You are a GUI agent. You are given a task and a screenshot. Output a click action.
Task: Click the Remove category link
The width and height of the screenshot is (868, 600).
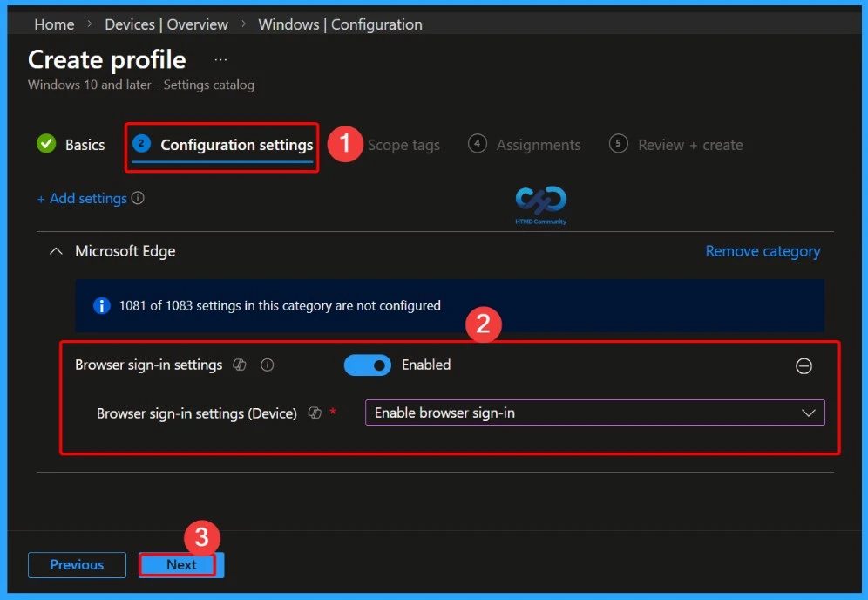pos(763,250)
